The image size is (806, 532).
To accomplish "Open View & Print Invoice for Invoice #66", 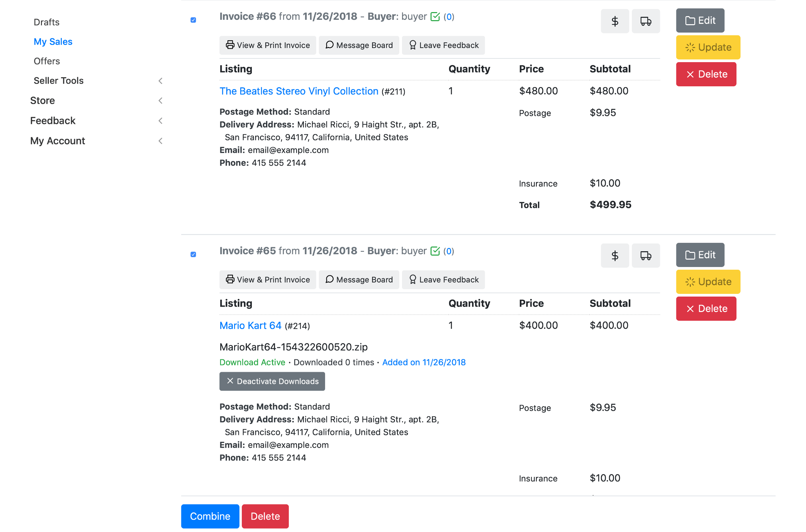I will 268,45.
